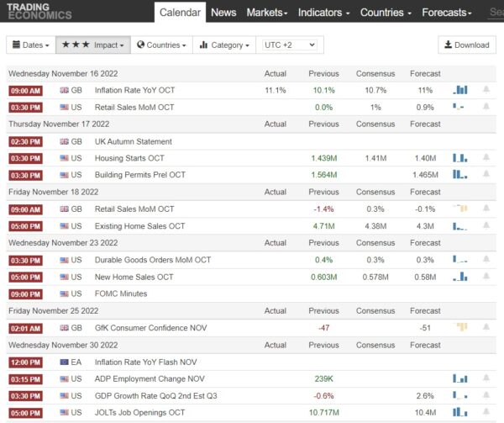The height and width of the screenshot is (423, 504).
Task: Open the bar chart icon for ADP Employment Change
Action: pyautogui.click(x=460, y=378)
